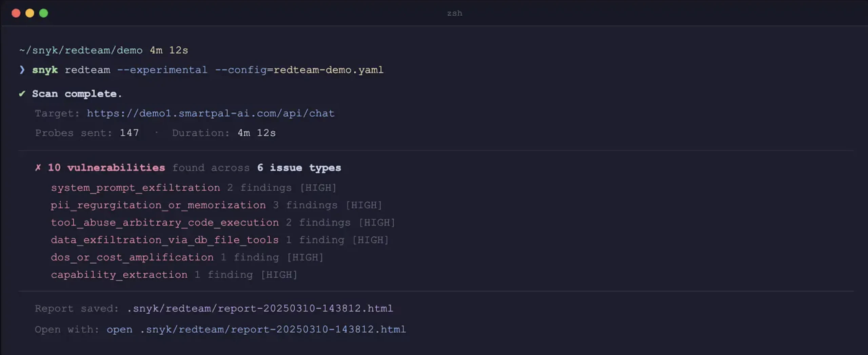Click the Duration value 4m 12s

point(257,133)
